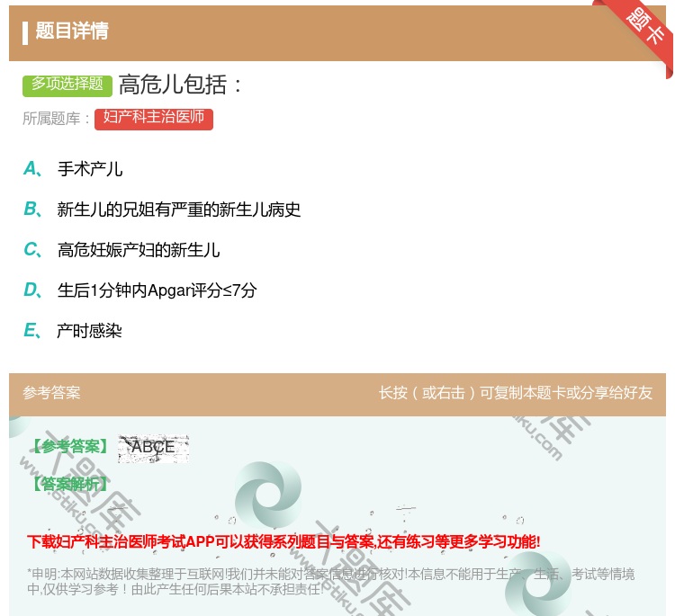The height and width of the screenshot is (616, 675).
Task: Click the green 多项选择题 tag
Action: click(67, 85)
